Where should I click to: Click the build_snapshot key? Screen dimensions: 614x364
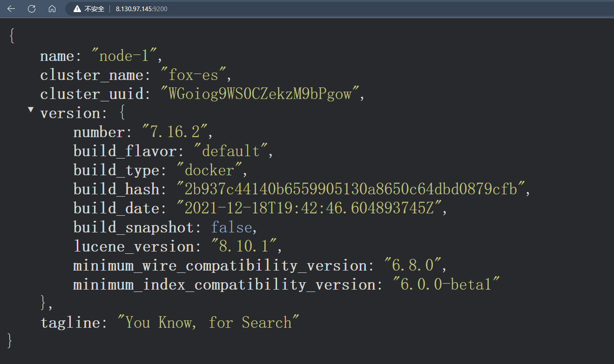click(134, 228)
